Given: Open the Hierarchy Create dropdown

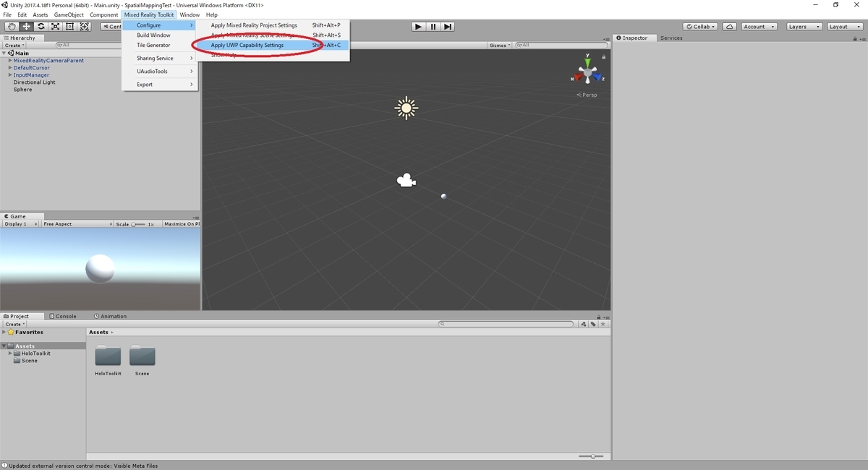Looking at the screenshot, I should pyautogui.click(x=14, y=45).
